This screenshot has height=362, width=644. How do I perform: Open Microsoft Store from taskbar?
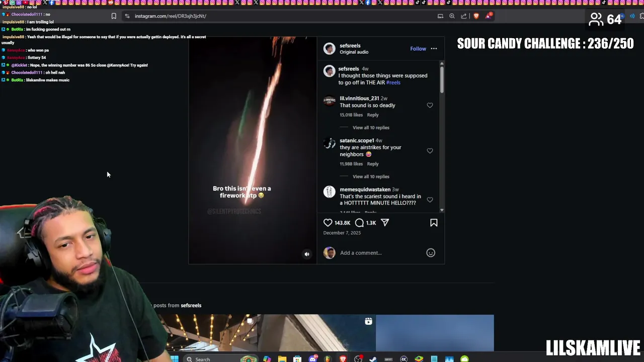(297, 359)
